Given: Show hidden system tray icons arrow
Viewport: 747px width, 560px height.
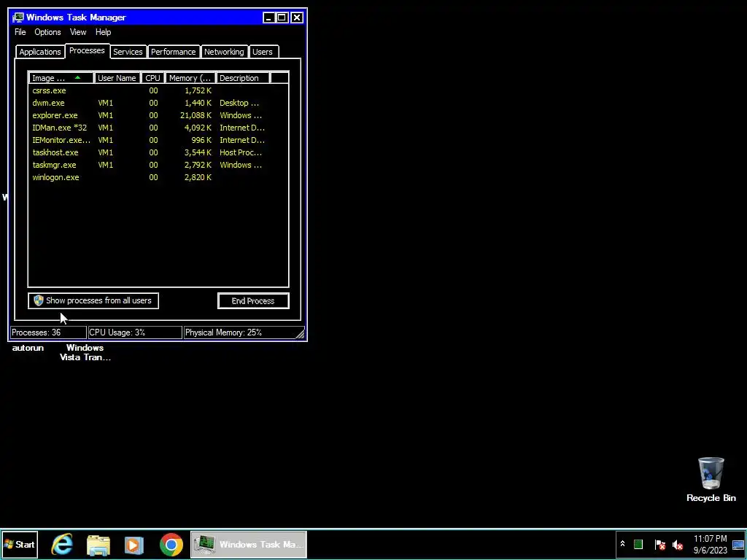Looking at the screenshot, I should [622, 544].
